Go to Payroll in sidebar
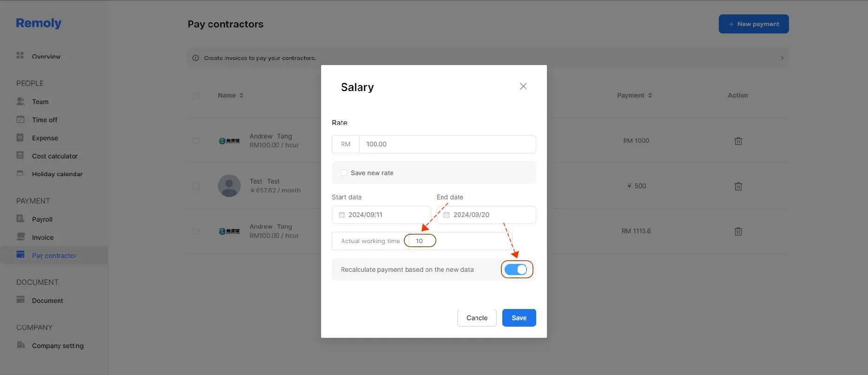The height and width of the screenshot is (375, 868). pyautogui.click(x=42, y=219)
